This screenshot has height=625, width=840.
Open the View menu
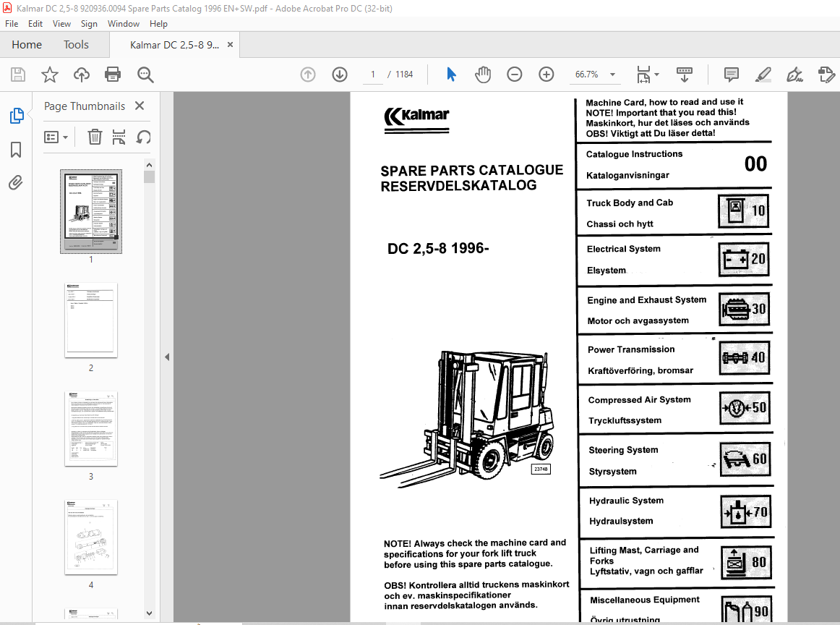(61, 24)
